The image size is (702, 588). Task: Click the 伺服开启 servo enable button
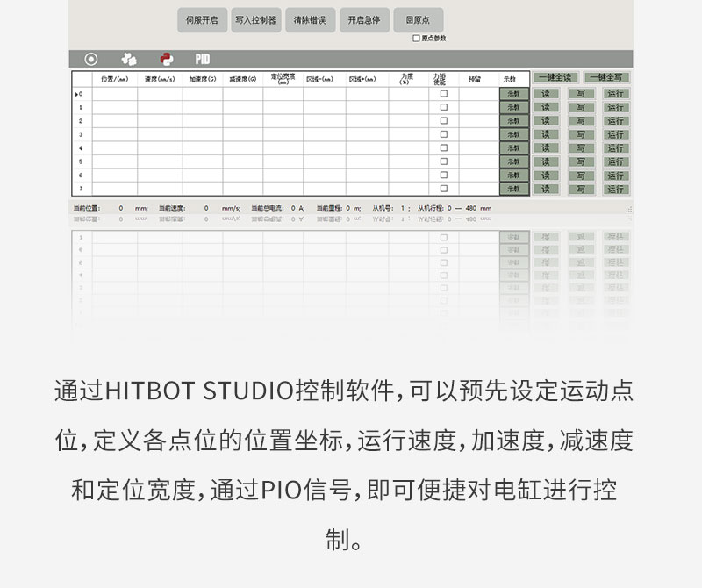pos(202,19)
